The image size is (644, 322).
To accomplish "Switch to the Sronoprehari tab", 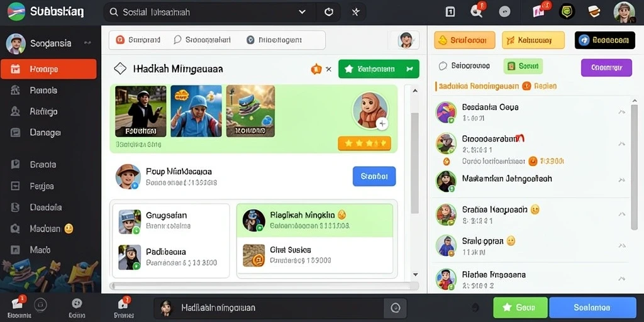I will pos(202,40).
